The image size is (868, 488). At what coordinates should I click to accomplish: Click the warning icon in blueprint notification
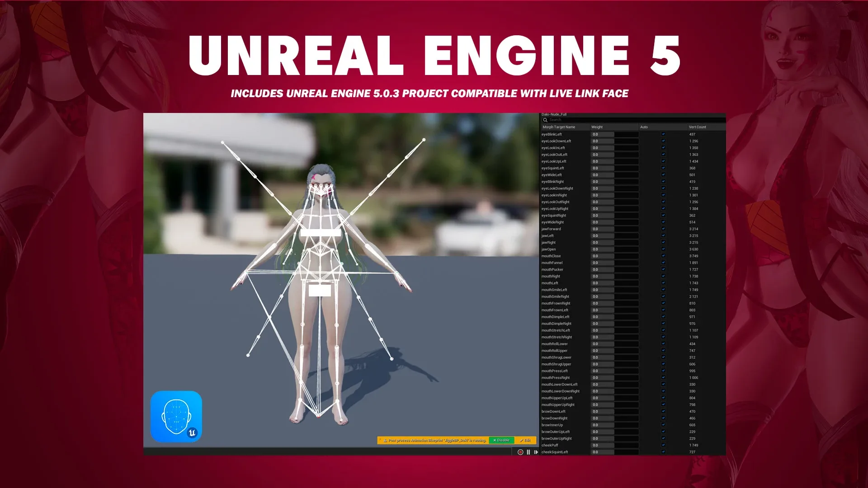pos(385,441)
